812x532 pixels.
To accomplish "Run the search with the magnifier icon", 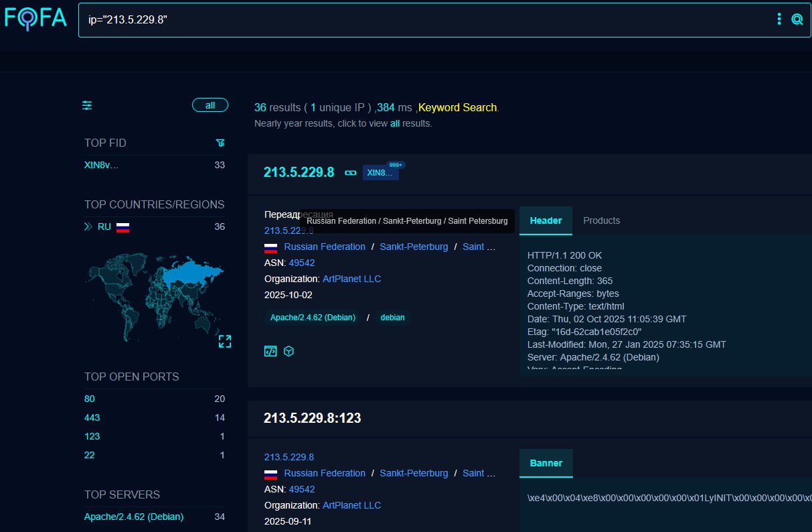I will click(797, 19).
